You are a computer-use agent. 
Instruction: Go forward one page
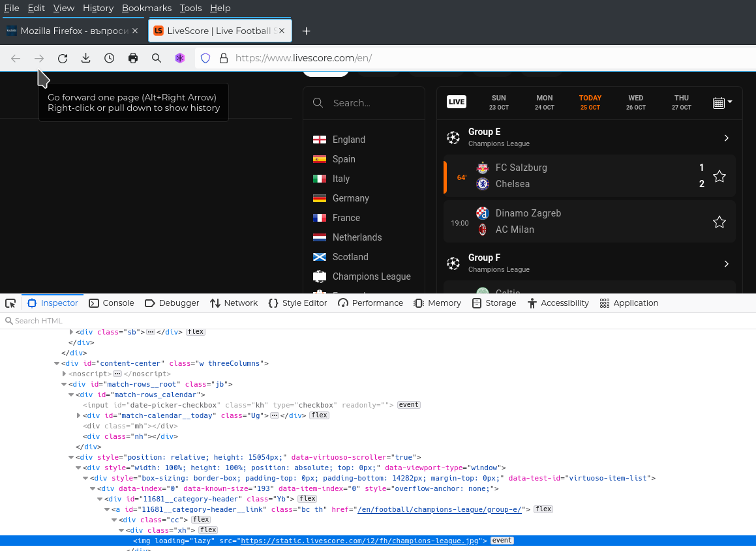point(39,58)
